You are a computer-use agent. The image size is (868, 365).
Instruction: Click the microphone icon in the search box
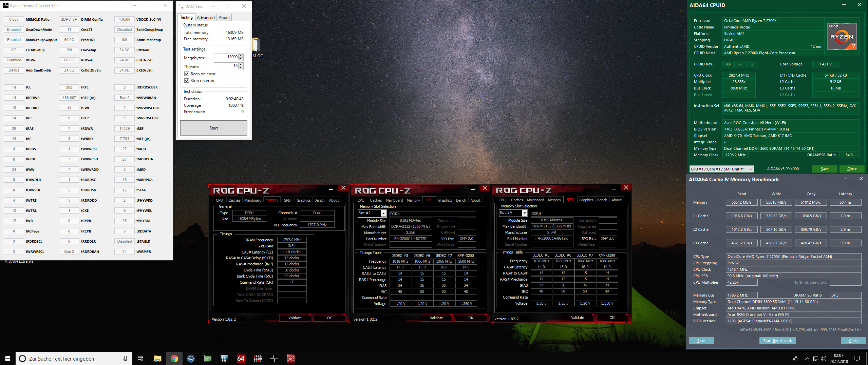click(x=125, y=359)
